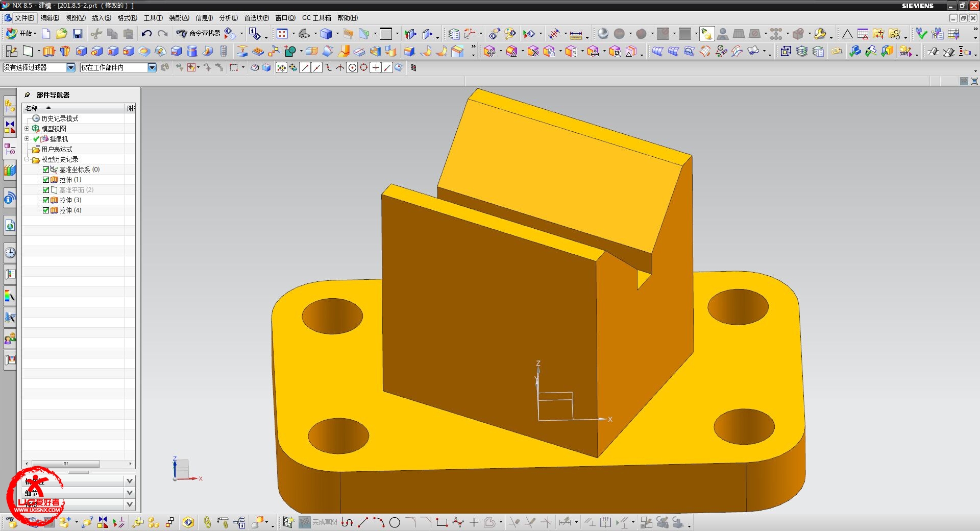Image resolution: width=980 pixels, height=531 pixels.
Task: Open a file with the folder icon
Action: tap(62, 34)
